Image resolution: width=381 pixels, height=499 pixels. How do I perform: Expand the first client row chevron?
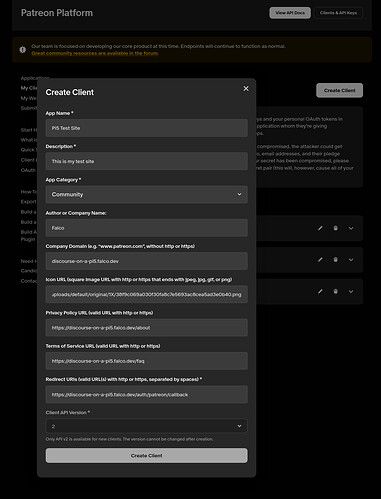pyautogui.click(x=351, y=228)
